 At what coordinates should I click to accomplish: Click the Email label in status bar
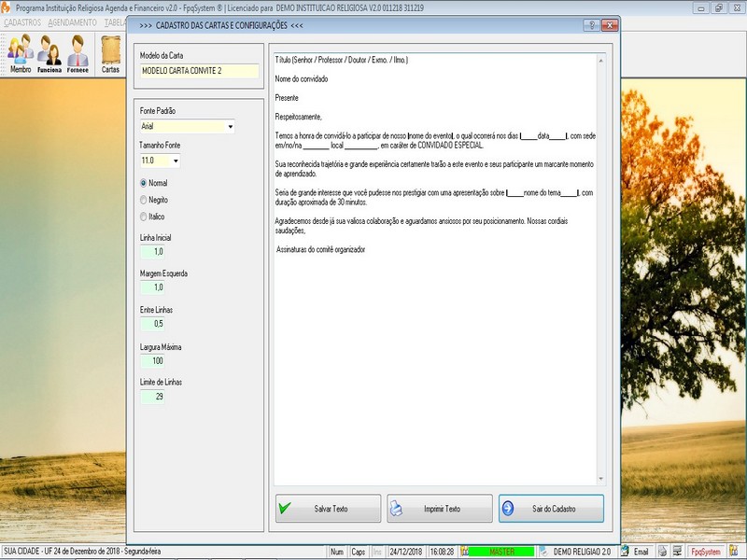click(641, 552)
